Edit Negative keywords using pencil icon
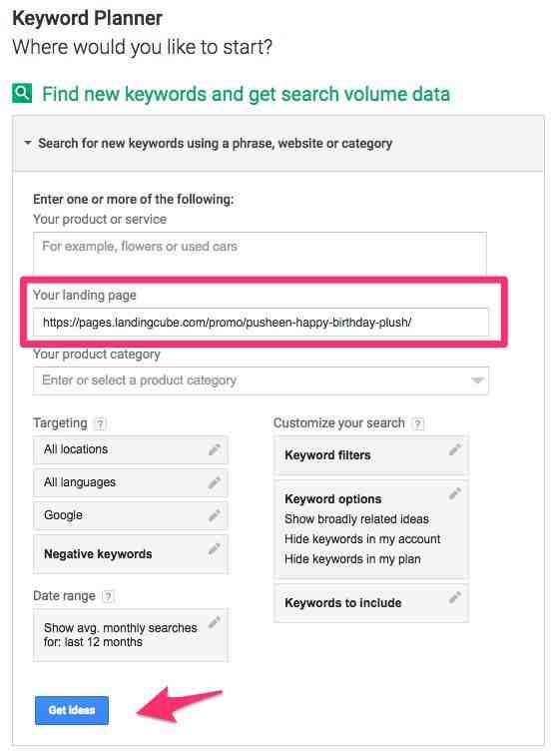 point(215,548)
